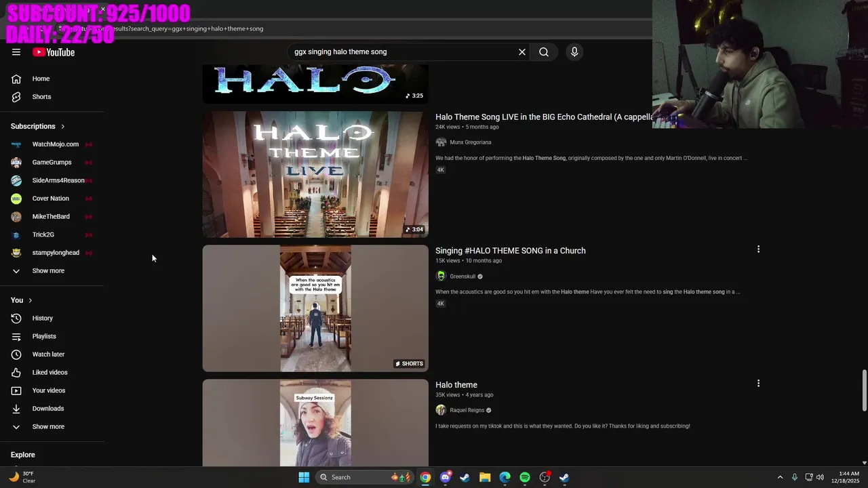Play the HALO logo thumbnail at the top
The height and width of the screenshot is (488, 868).
(x=315, y=84)
